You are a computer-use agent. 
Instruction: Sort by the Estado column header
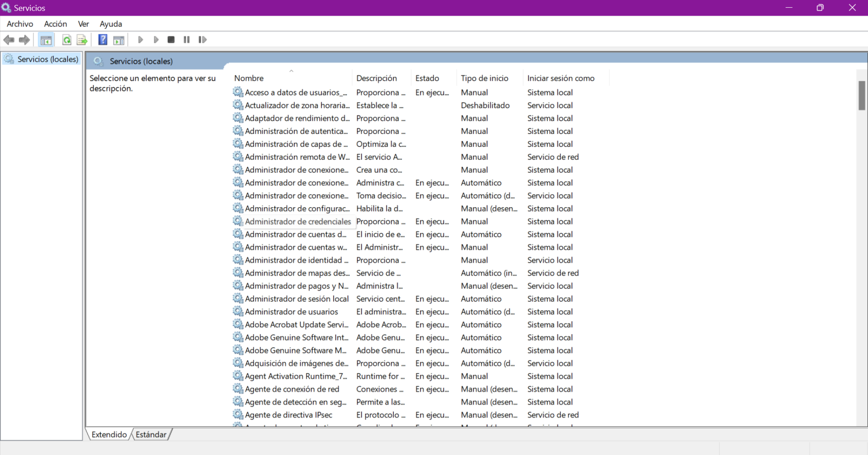click(434, 78)
